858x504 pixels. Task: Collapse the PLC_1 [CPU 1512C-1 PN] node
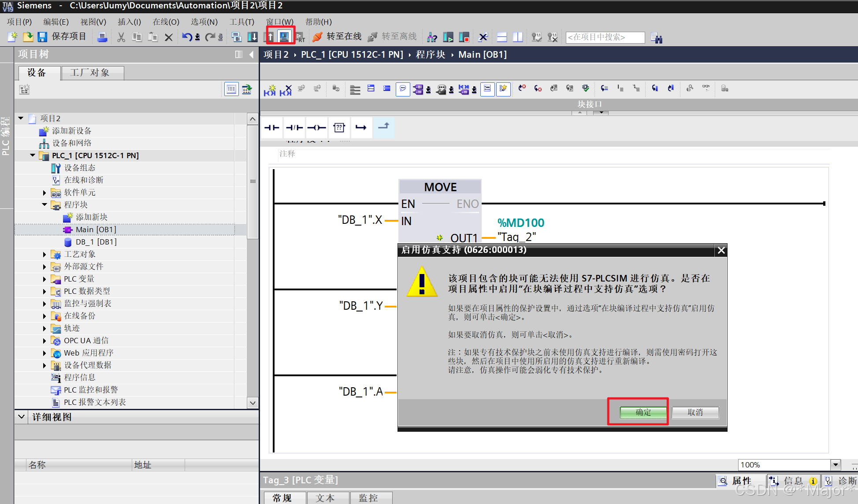pyautogui.click(x=32, y=155)
